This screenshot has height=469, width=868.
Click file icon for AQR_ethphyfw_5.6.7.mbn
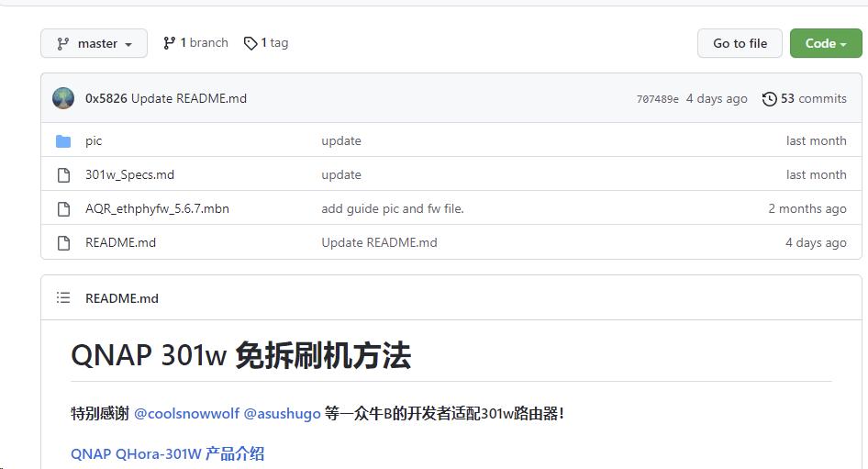point(63,208)
